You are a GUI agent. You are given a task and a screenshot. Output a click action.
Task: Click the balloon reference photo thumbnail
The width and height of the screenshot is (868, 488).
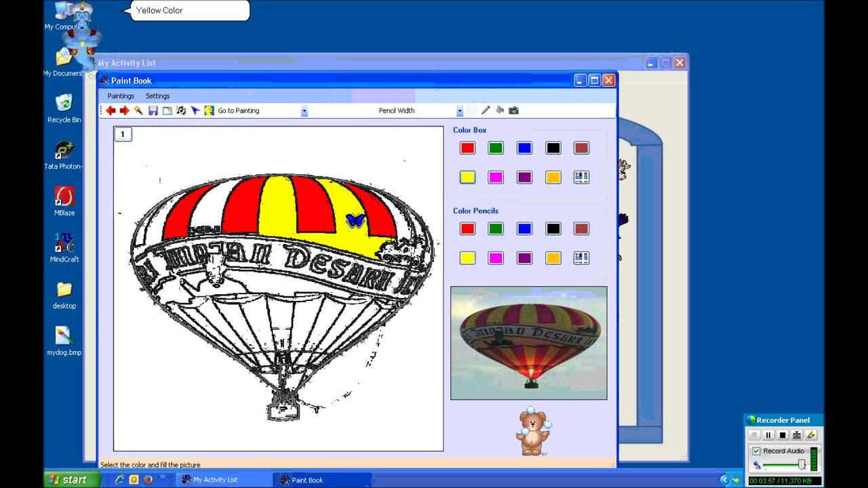[529, 343]
